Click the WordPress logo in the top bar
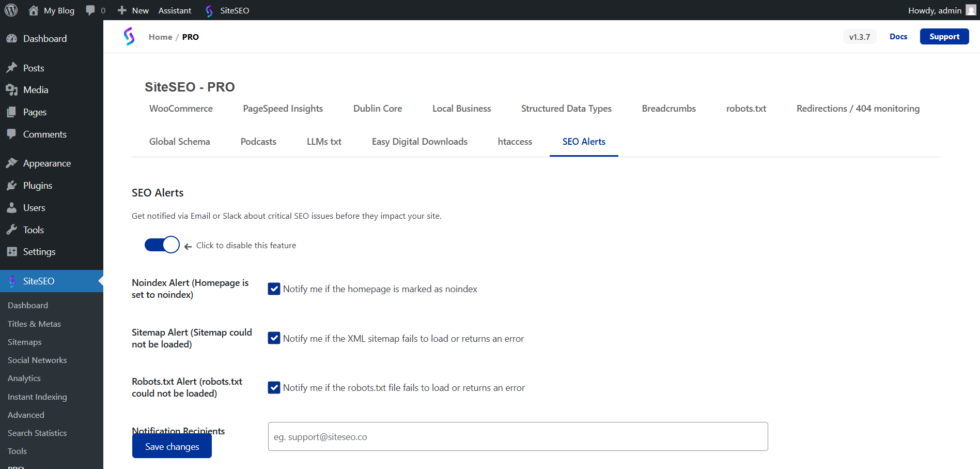Image resolution: width=980 pixels, height=469 pixels. [11, 10]
